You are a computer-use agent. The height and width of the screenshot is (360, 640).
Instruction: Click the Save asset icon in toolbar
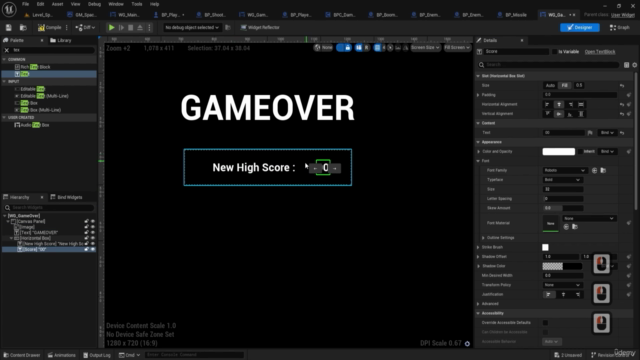point(9,27)
